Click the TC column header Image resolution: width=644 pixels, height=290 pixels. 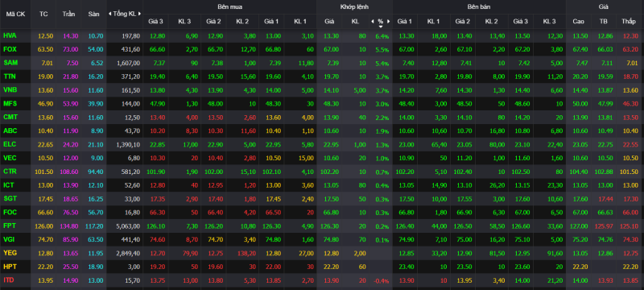pyautogui.click(x=43, y=14)
